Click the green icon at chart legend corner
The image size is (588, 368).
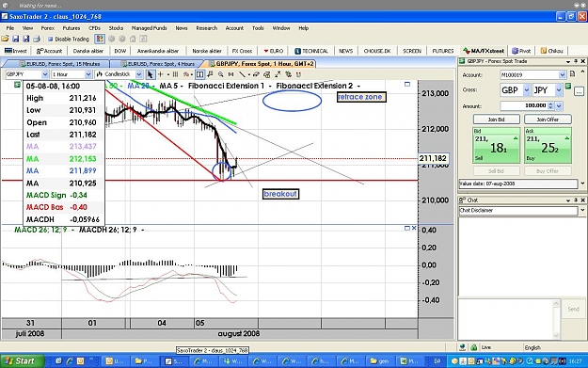pos(17,85)
